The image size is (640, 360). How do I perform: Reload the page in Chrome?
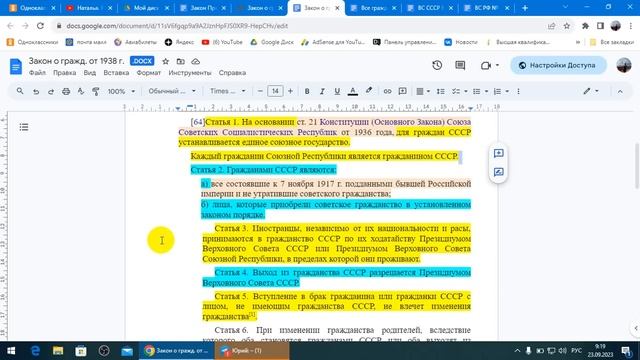40,26
